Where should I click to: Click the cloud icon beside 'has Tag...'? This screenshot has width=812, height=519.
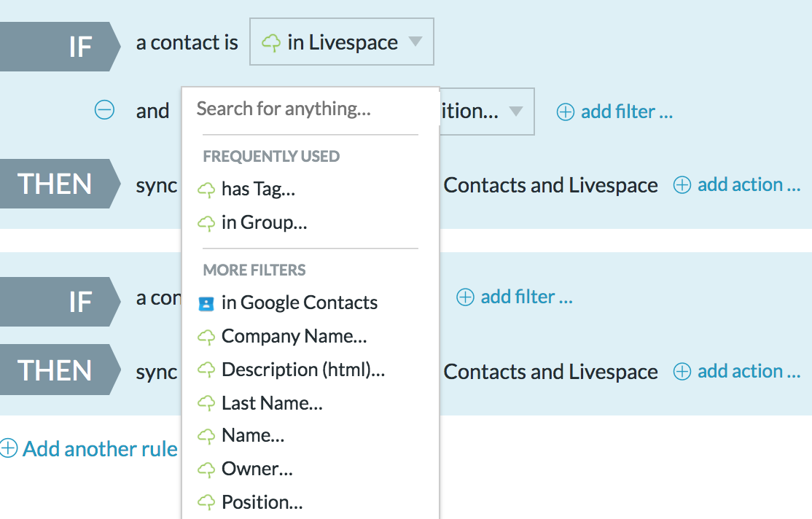(206, 190)
